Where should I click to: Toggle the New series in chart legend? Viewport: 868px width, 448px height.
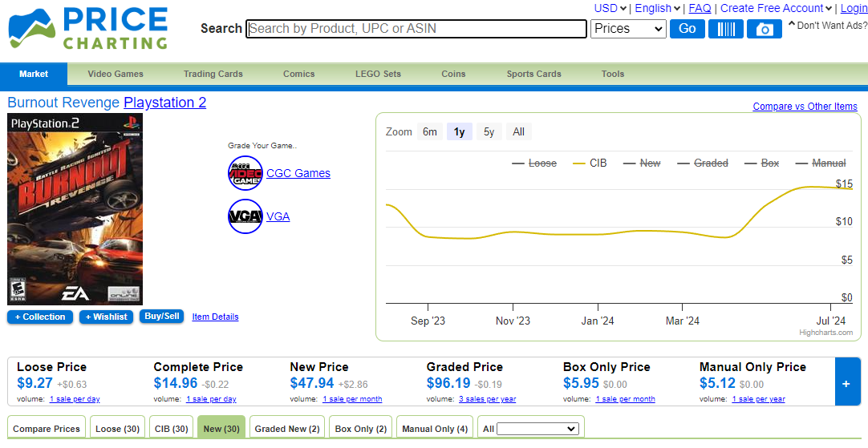(x=642, y=163)
